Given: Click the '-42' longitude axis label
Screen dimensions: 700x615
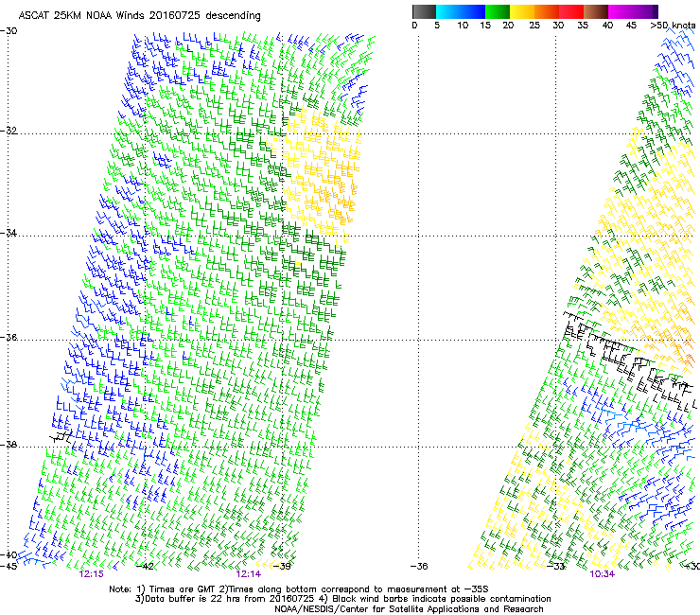Looking at the screenshot, I should click(145, 567).
